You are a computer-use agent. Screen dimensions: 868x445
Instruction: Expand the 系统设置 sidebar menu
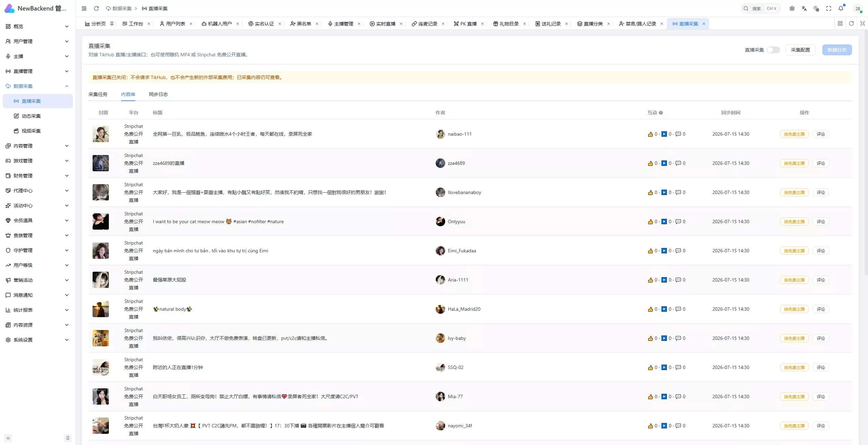[37, 340]
